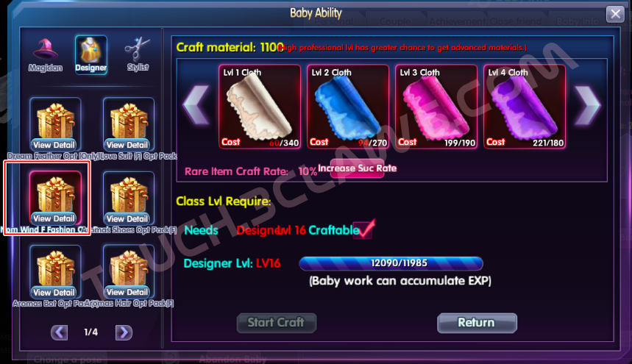Open the Dream Feather Opt gift box
This screenshot has width=632, height=364.
55,121
